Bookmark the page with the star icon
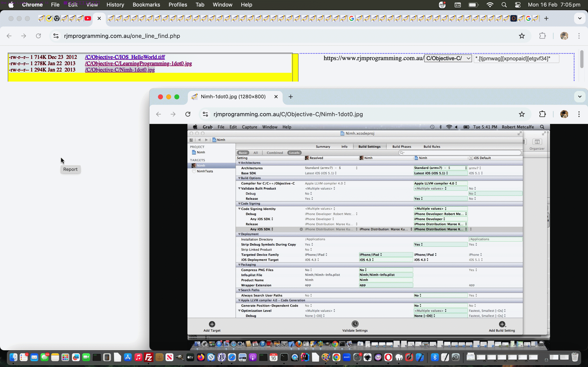The height and width of the screenshot is (367, 588). pyautogui.click(x=522, y=36)
